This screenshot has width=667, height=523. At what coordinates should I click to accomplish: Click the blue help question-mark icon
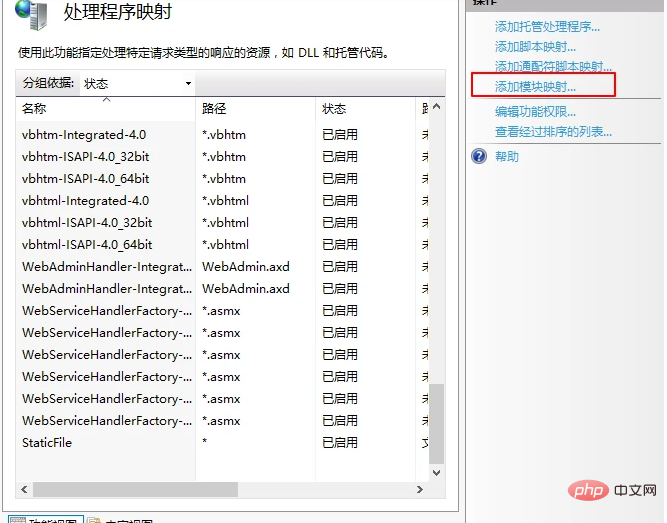(x=479, y=156)
